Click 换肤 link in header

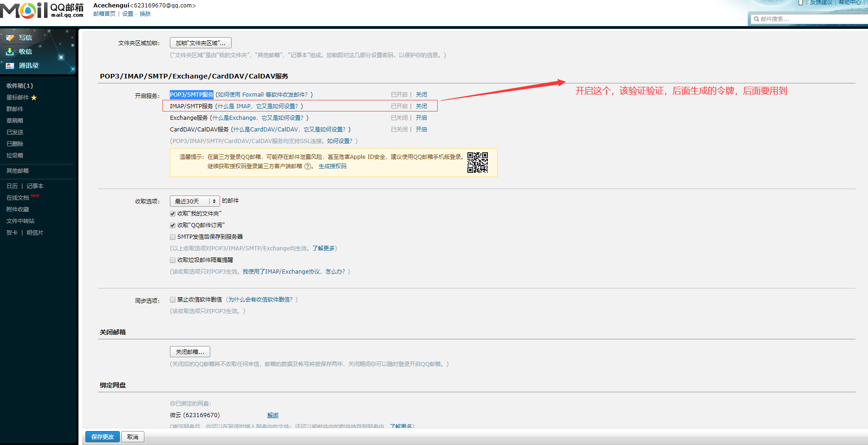coord(145,14)
